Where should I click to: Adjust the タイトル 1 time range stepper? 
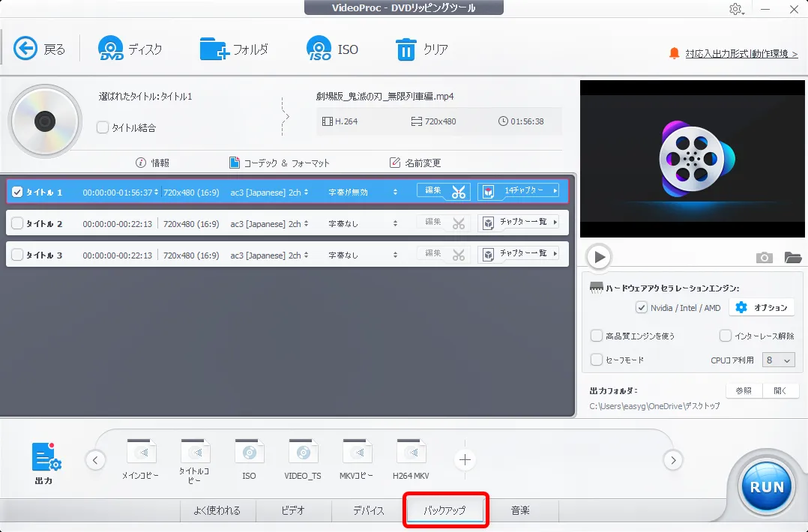tap(156, 192)
